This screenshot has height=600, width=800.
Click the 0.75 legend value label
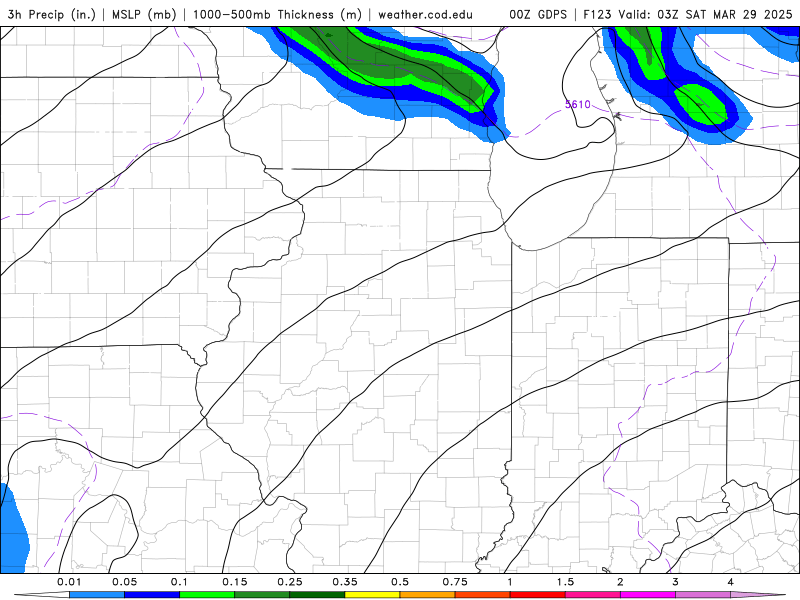455,582
